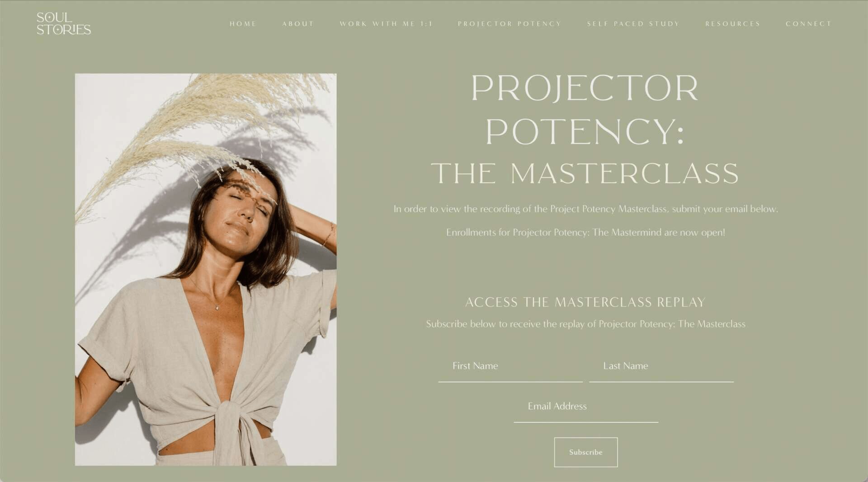The width and height of the screenshot is (868, 482).
Task: Open the Self Paced Study menu
Action: click(x=633, y=23)
